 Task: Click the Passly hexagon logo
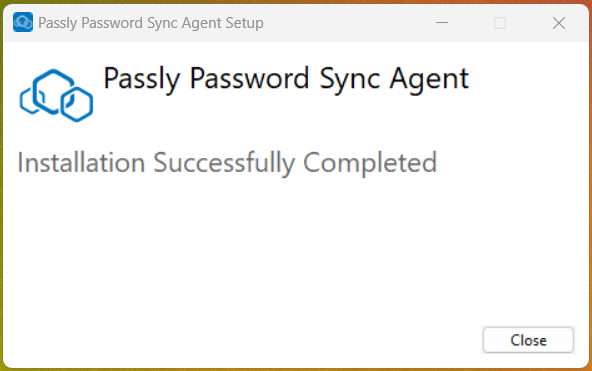tap(56, 95)
